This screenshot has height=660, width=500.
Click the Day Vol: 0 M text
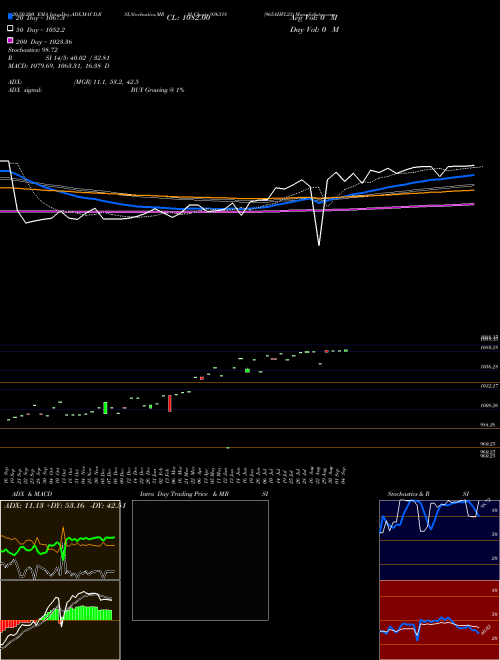coord(314,29)
